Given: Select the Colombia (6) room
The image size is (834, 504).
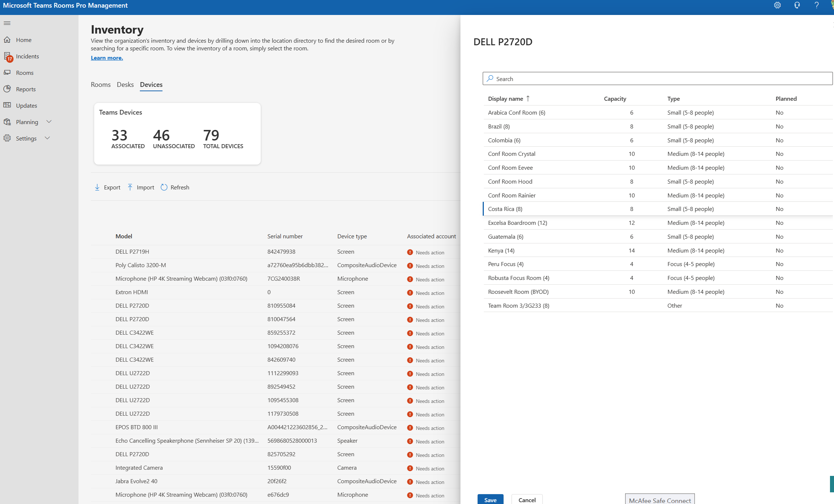Looking at the screenshot, I should [x=658, y=140].
